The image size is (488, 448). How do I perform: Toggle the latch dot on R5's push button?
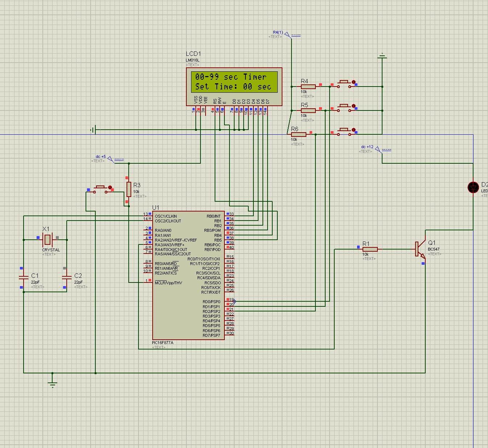coord(353,106)
